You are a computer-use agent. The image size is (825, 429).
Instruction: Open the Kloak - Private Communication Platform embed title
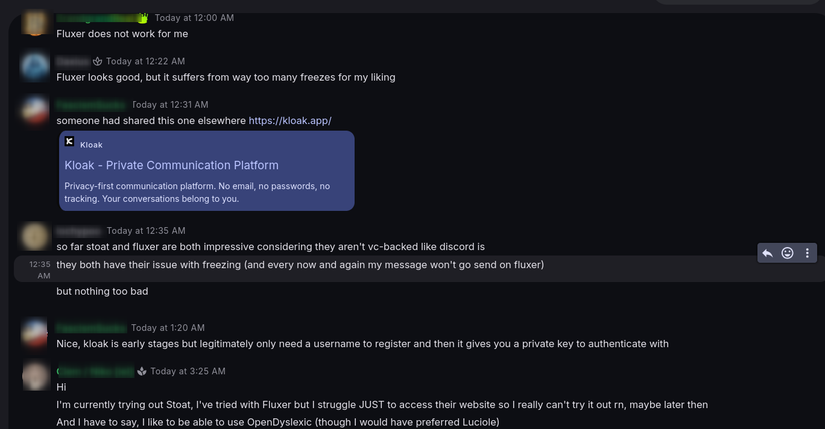click(172, 165)
